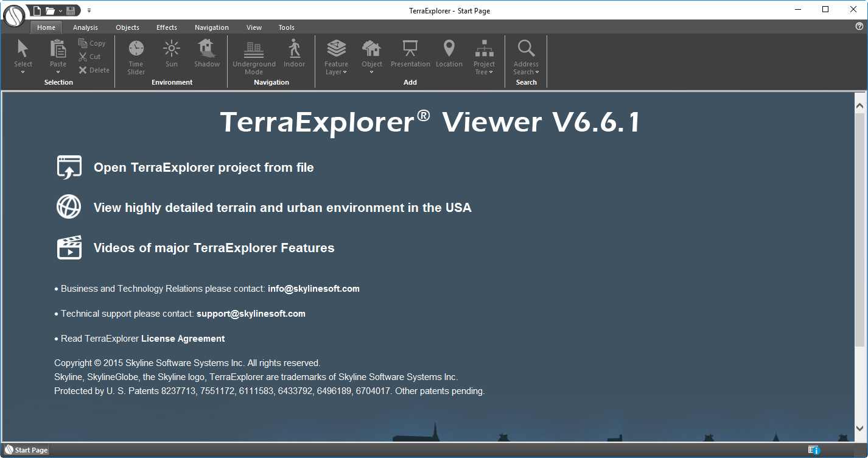Click the TerraExplorer Viewer V6.6.1 heading
Image resolution: width=868 pixels, height=458 pixels.
tap(430, 122)
